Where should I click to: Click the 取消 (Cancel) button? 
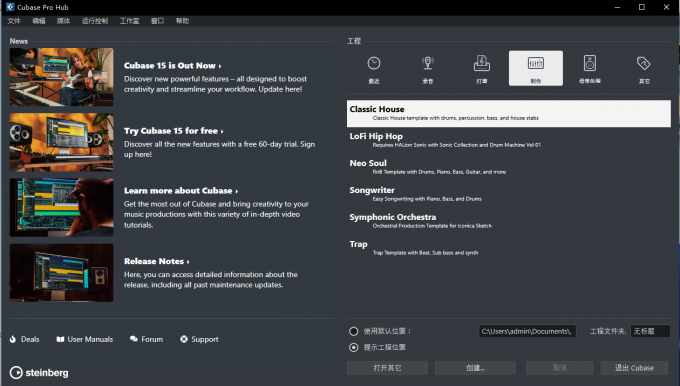(559, 368)
